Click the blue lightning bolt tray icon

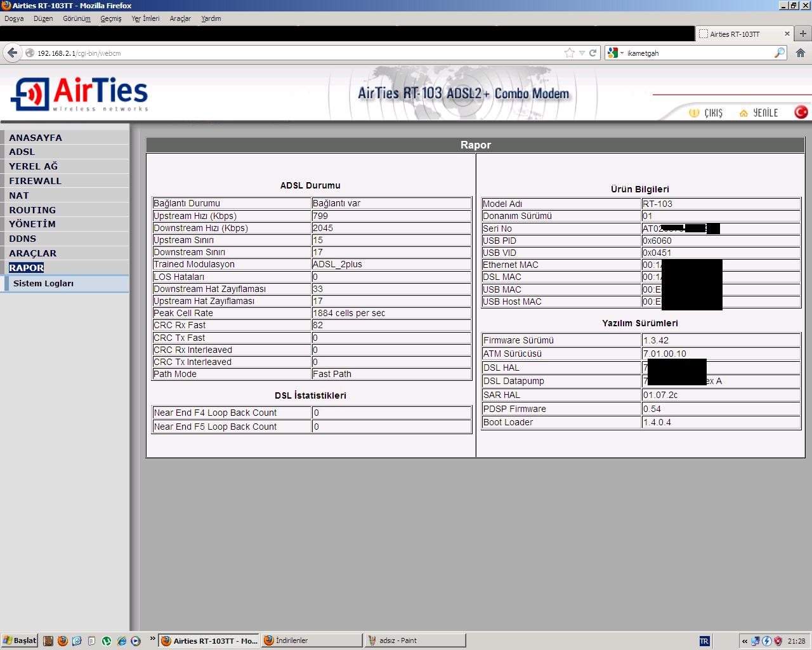pos(767,641)
